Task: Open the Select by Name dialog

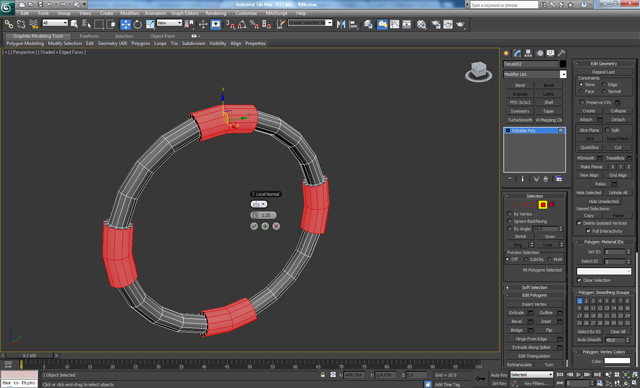Action: coord(87,24)
